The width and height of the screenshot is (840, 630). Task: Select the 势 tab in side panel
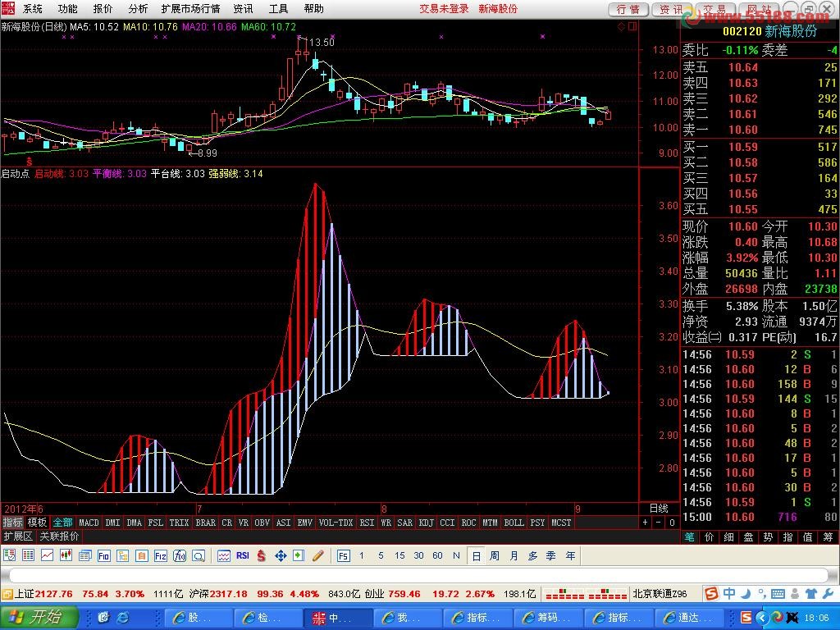tap(768, 536)
